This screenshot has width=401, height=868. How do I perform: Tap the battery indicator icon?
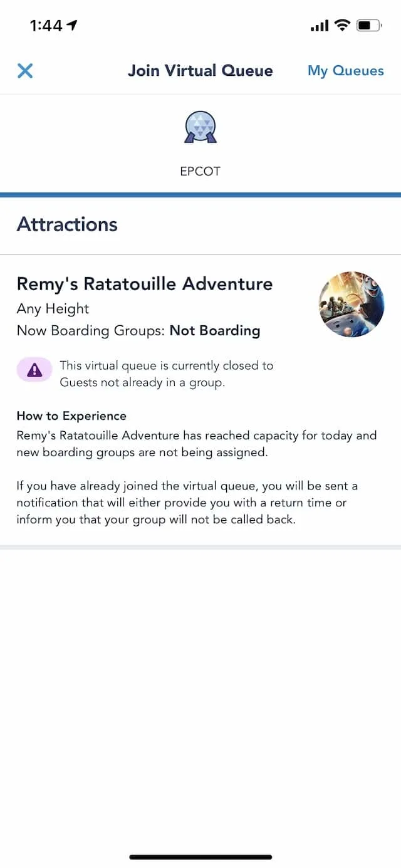click(369, 26)
